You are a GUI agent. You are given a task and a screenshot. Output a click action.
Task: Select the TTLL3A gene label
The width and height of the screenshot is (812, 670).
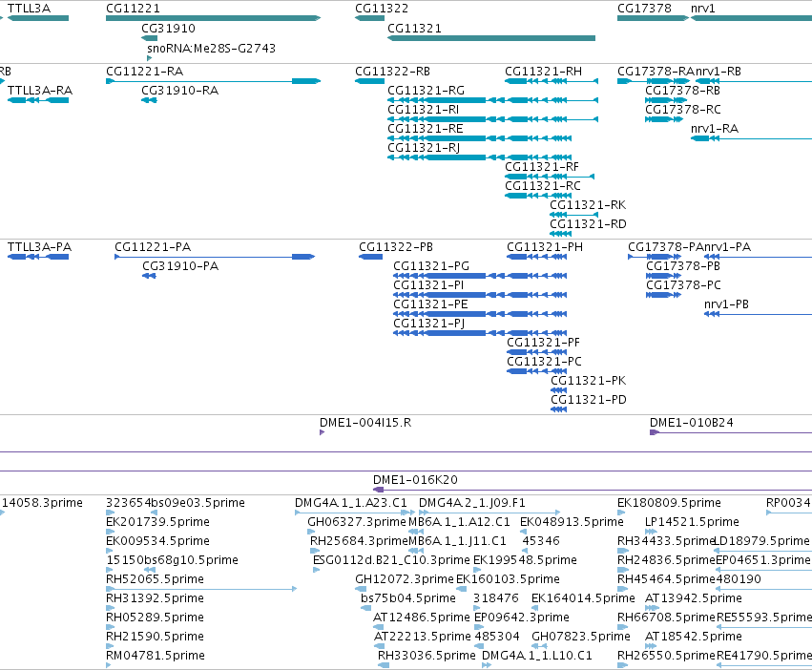pos(29,9)
